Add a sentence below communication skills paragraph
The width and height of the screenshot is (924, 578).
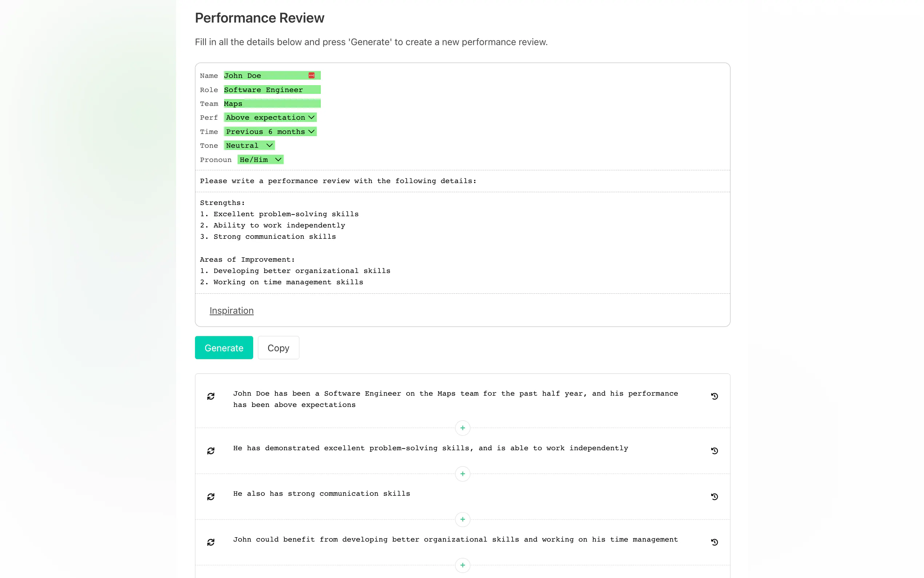point(462,519)
